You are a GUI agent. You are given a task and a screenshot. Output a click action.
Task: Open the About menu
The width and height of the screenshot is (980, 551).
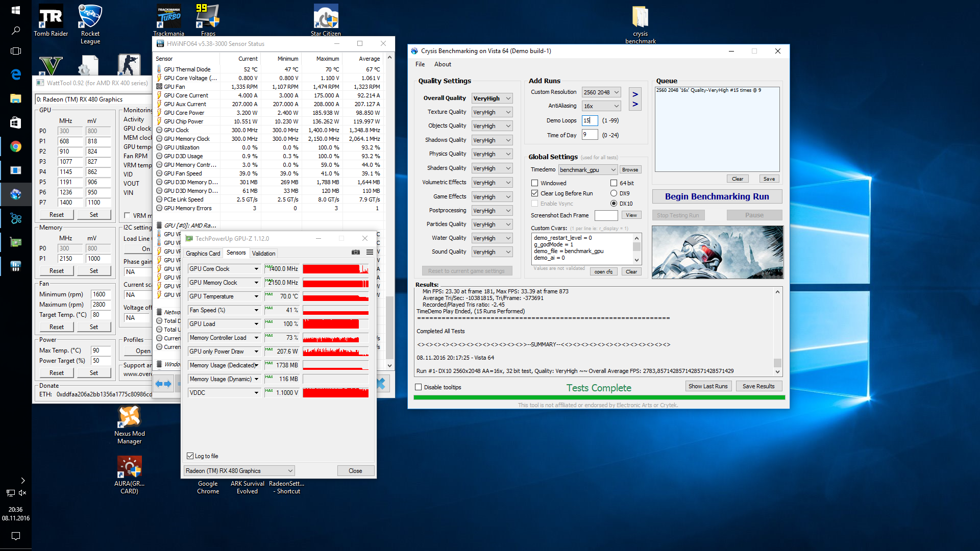point(442,64)
